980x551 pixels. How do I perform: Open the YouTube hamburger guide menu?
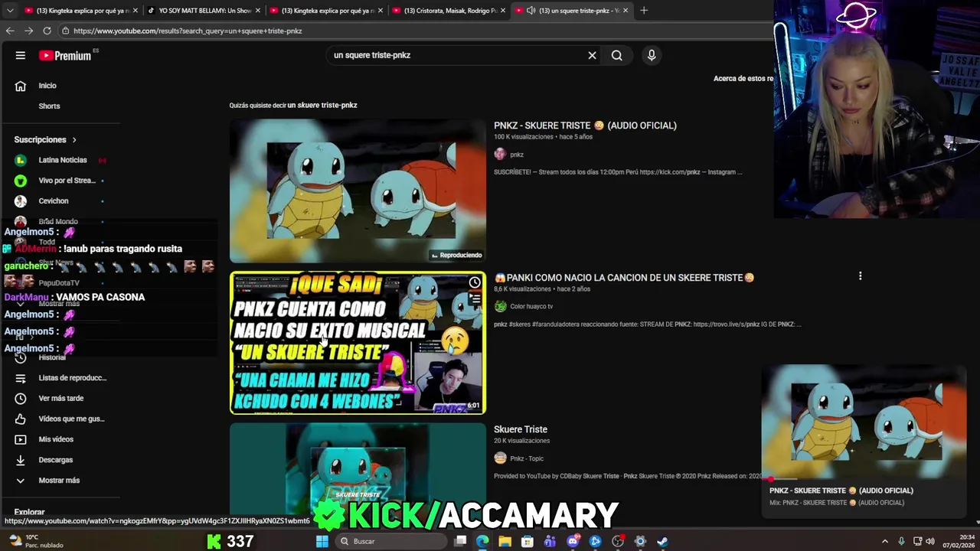pyautogui.click(x=21, y=55)
